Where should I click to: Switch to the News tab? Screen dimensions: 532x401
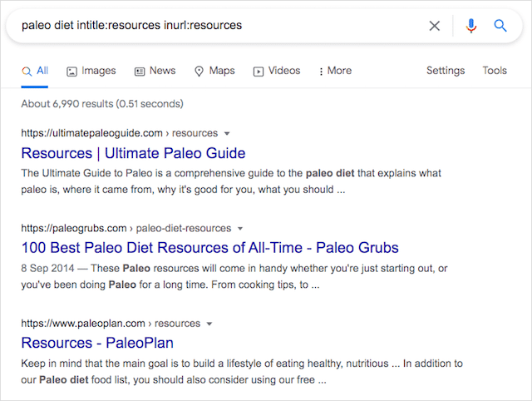point(155,71)
